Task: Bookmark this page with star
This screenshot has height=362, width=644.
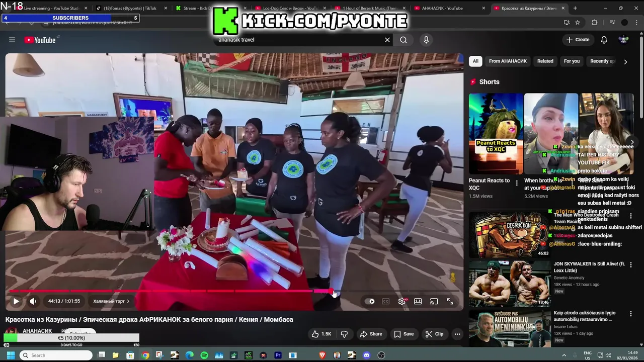Action: point(578,23)
